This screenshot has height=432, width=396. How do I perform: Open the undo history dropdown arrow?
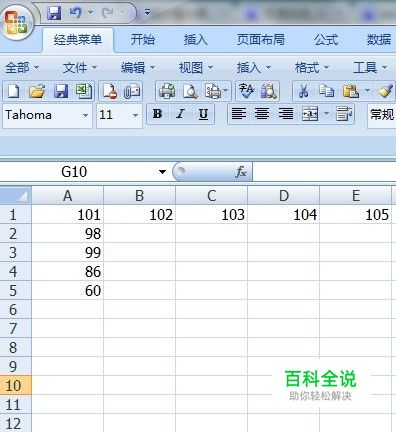click(90, 13)
